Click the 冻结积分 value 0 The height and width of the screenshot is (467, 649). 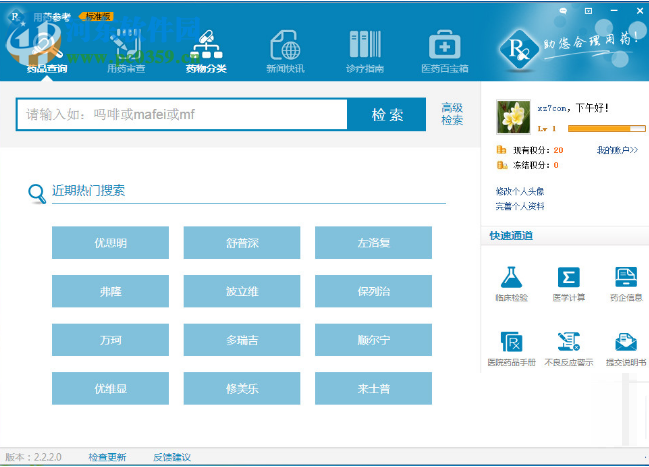pos(556,165)
